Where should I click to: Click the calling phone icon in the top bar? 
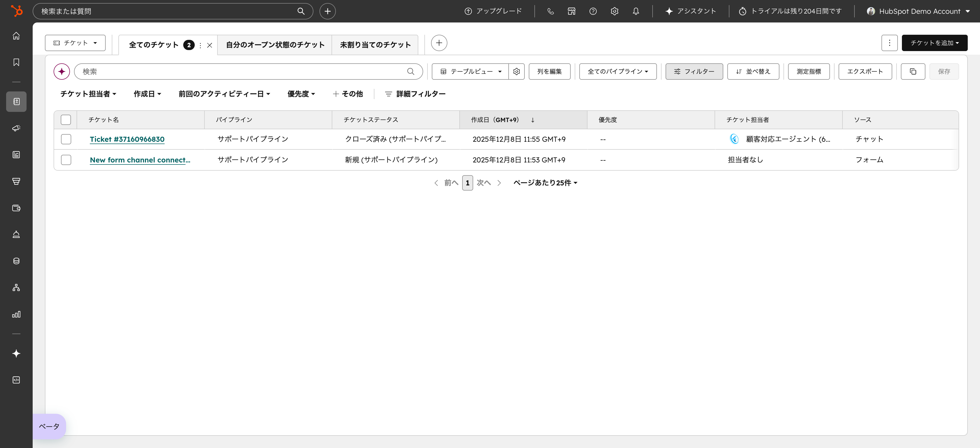point(550,11)
